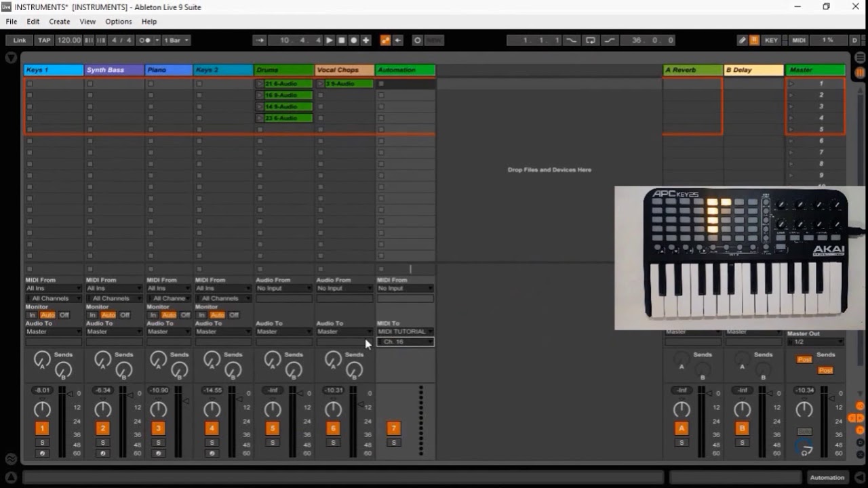Adjust the Keys 1 track pan knob
This screenshot has width=868, height=488.
42,409
